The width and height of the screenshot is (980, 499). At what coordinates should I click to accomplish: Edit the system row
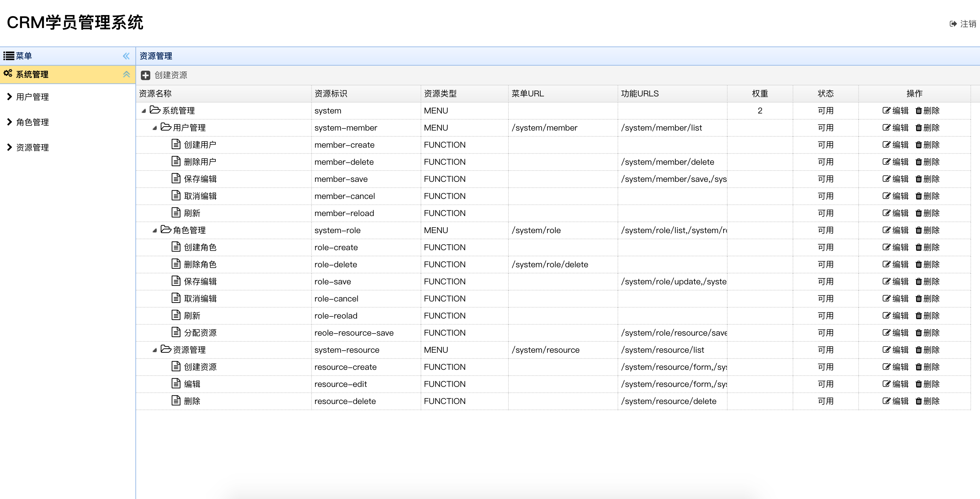895,111
